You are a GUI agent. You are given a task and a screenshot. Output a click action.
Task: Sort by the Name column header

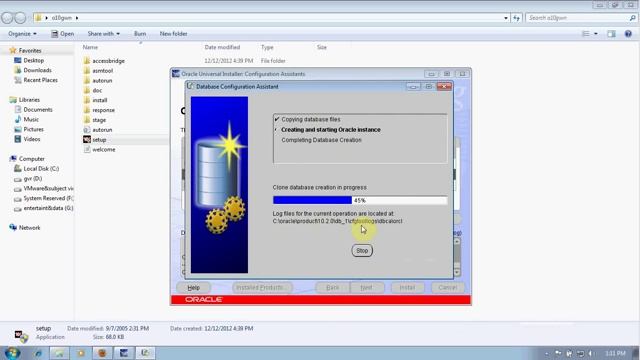coord(90,47)
